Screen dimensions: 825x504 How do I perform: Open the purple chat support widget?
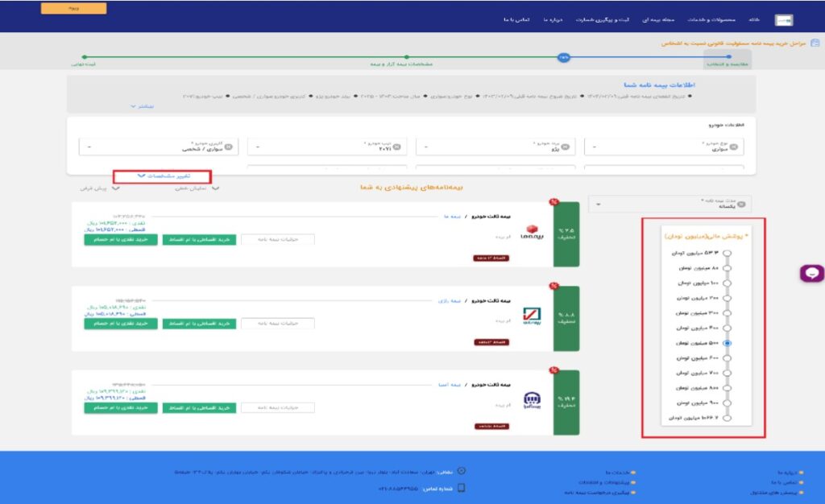pyautogui.click(x=811, y=274)
